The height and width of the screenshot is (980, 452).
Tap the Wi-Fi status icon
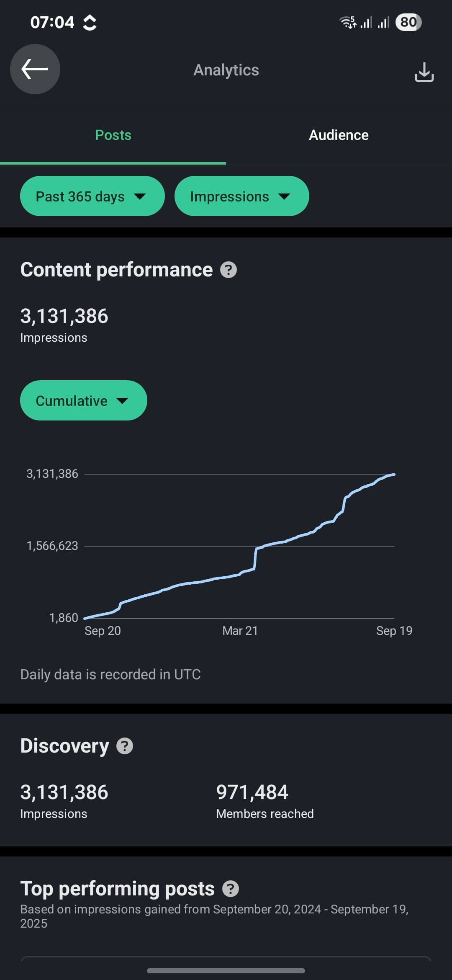click(x=347, y=22)
